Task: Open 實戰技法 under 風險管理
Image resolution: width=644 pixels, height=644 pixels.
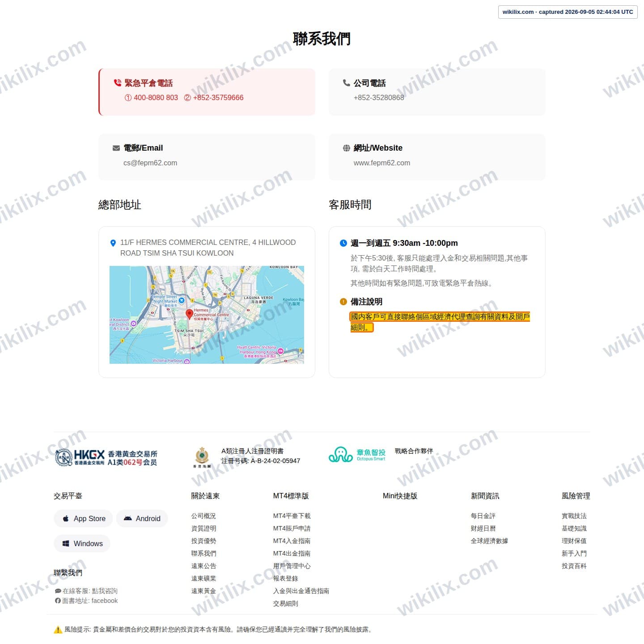Action: point(574,516)
